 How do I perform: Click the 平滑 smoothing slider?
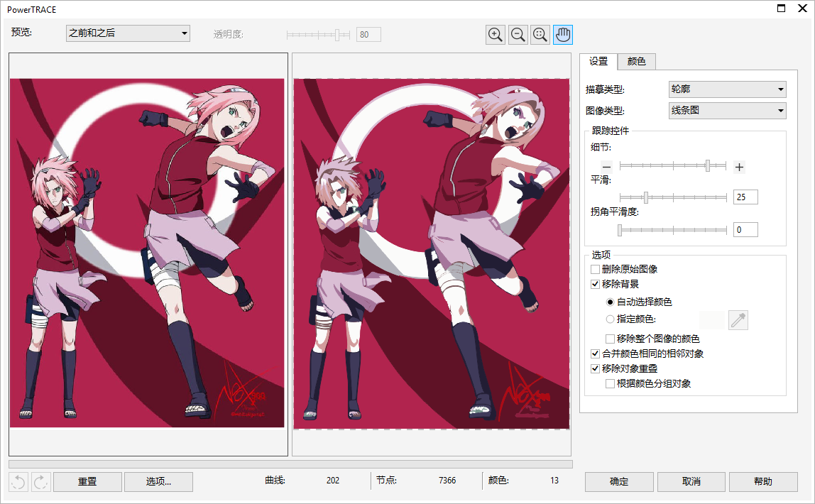(673, 197)
